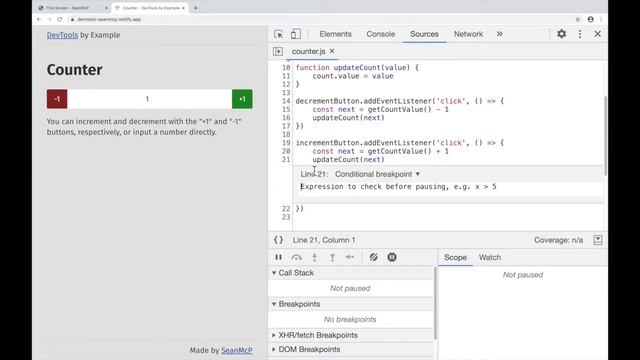The height and width of the screenshot is (360, 640).
Task: Open the Conditional breakpoint type dropdown
Action: click(378, 174)
